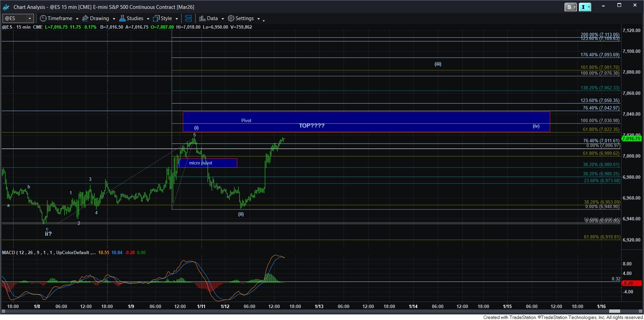Click the Style chart-type icon
This screenshot has width=644, height=320.
pyautogui.click(x=156, y=19)
